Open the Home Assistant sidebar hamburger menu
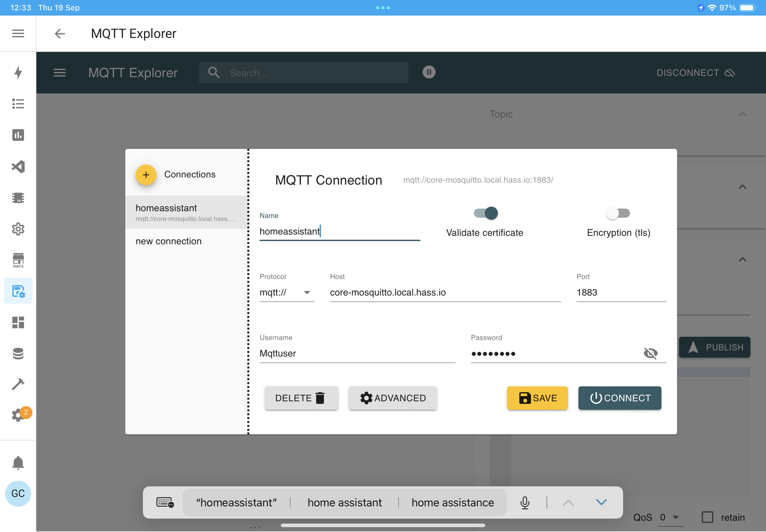This screenshot has width=766, height=532. coord(18,33)
